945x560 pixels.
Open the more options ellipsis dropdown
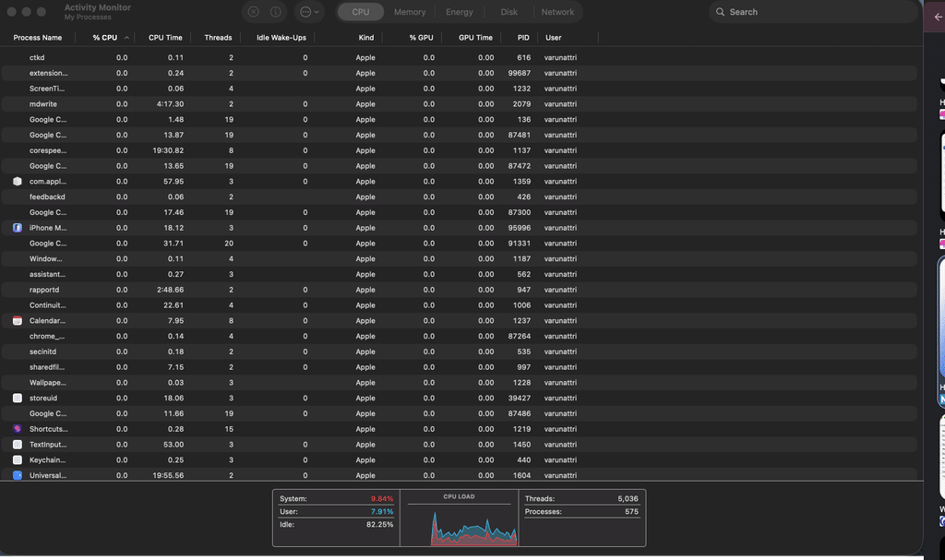(x=309, y=12)
